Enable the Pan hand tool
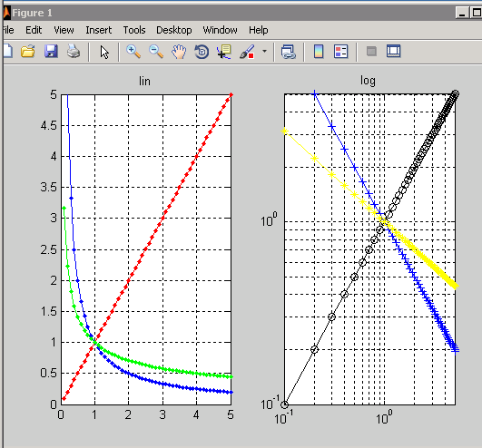This screenshot has width=482, height=448. pyautogui.click(x=179, y=52)
